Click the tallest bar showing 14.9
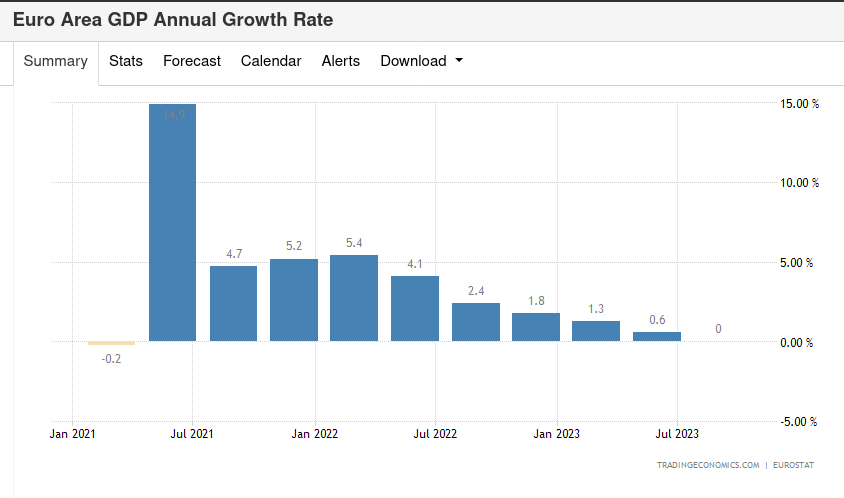This screenshot has height=498, width=844. pyautogui.click(x=172, y=223)
